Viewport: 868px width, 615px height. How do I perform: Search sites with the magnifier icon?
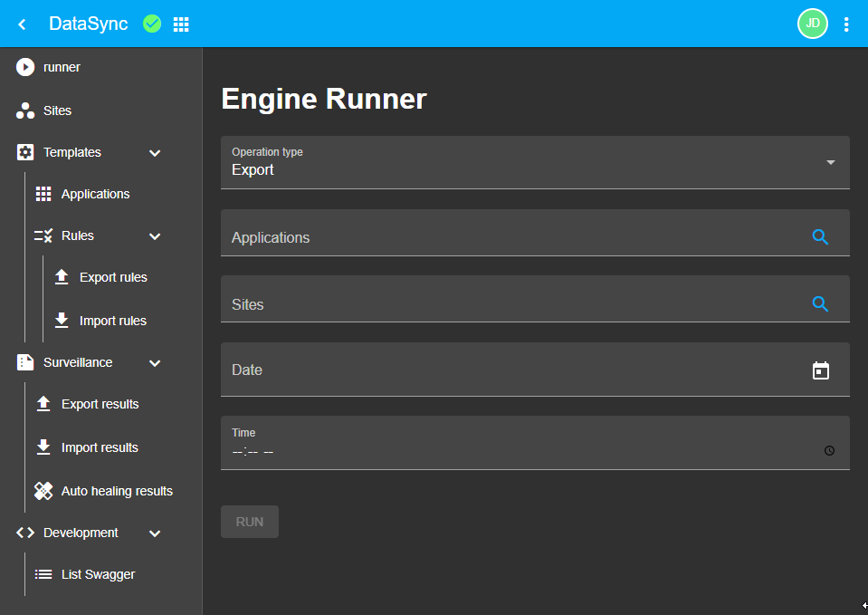click(820, 303)
